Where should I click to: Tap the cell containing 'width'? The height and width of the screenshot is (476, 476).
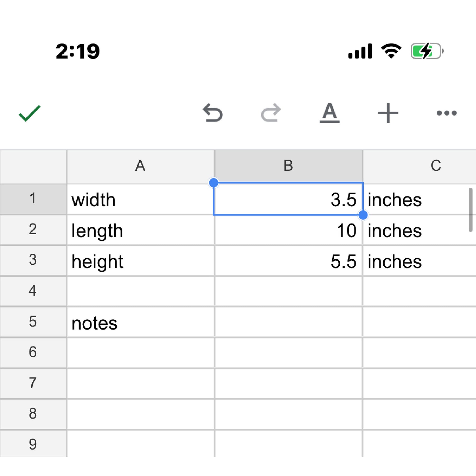[140, 200]
